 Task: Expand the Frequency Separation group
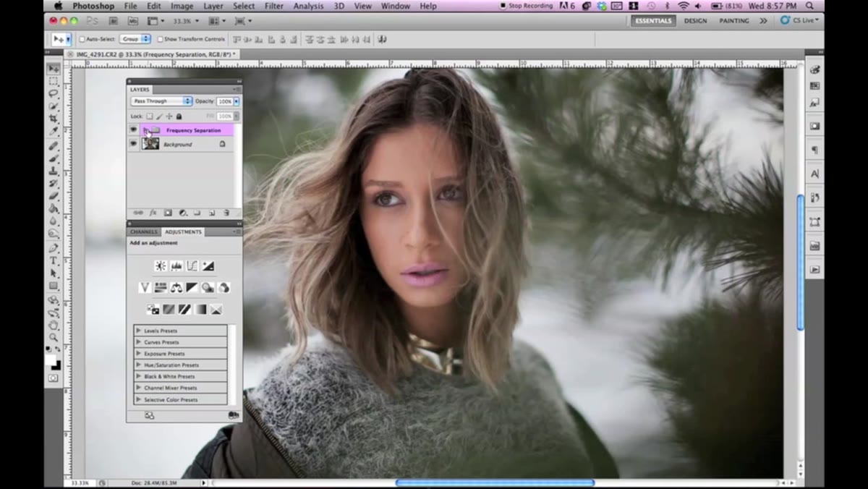coord(145,130)
